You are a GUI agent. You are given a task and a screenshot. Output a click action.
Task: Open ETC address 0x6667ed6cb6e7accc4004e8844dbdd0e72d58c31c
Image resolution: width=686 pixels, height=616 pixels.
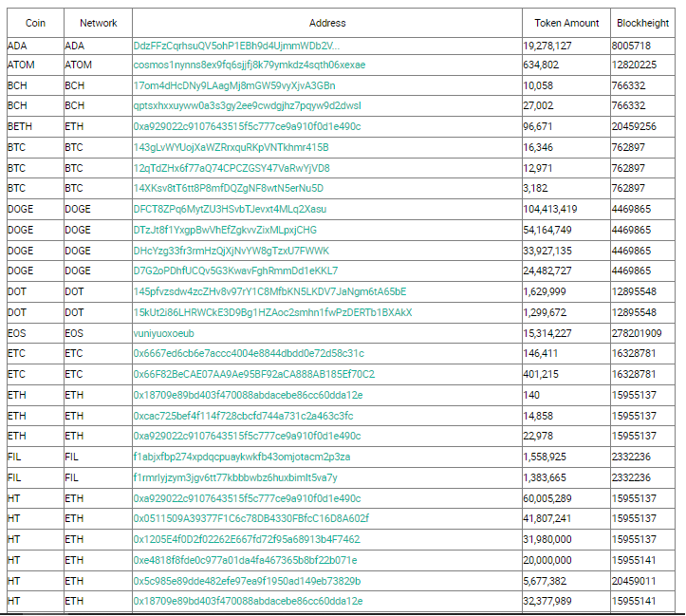pyautogui.click(x=249, y=353)
